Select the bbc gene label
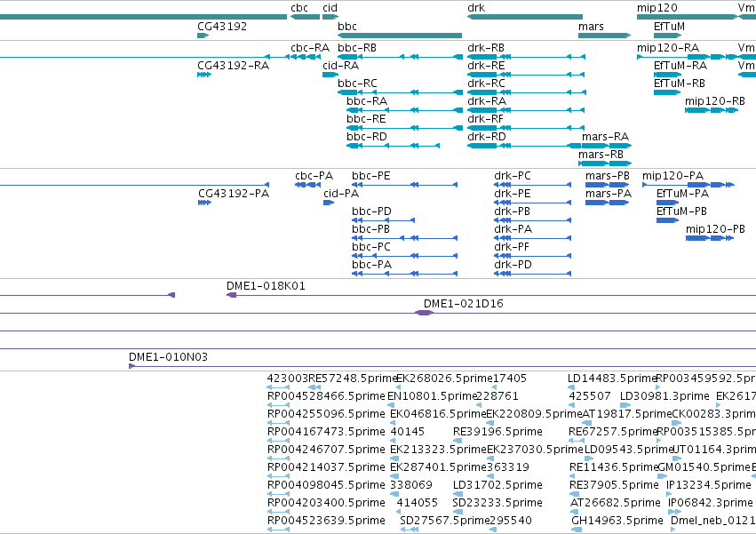This screenshot has width=756, height=534. [347, 26]
